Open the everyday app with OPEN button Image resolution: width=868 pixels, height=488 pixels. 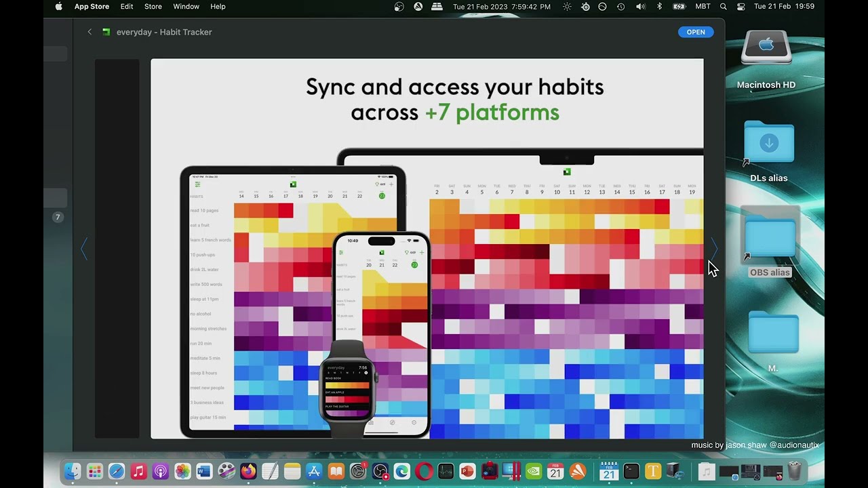pyautogui.click(x=696, y=32)
